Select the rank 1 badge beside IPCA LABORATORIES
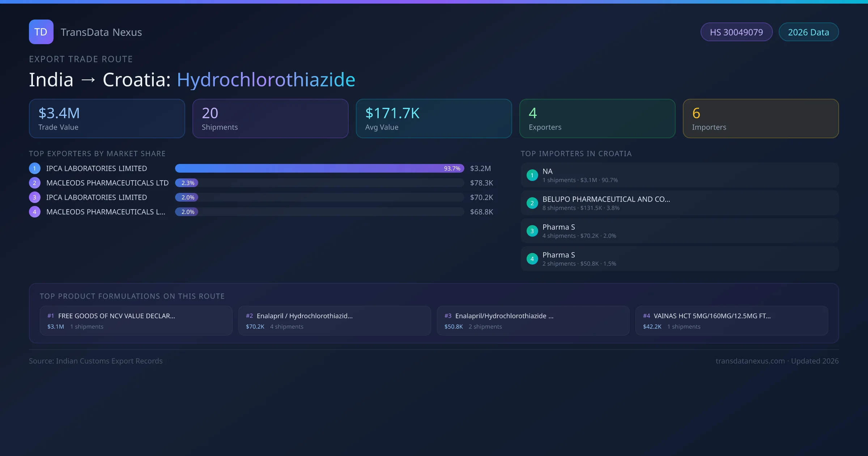The height and width of the screenshot is (456, 868). 34,168
